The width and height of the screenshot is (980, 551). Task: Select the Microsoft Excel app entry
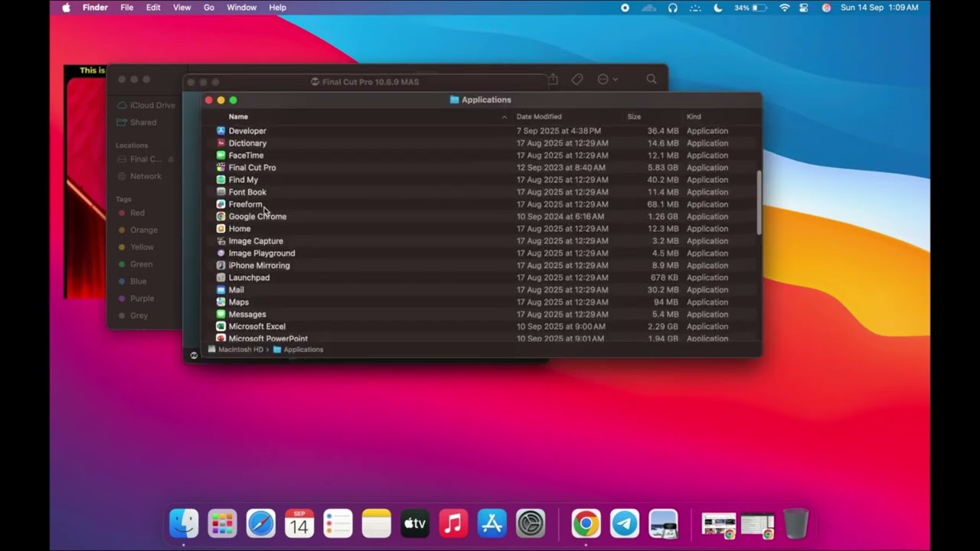[x=482, y=327]
